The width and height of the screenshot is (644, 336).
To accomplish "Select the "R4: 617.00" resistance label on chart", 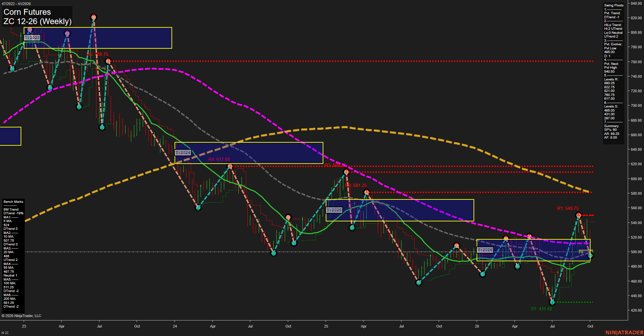I will (x=219, y=159).
